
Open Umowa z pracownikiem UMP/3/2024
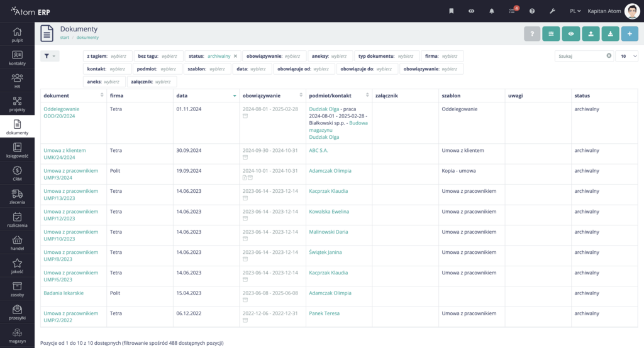click(x=70, y=174)
